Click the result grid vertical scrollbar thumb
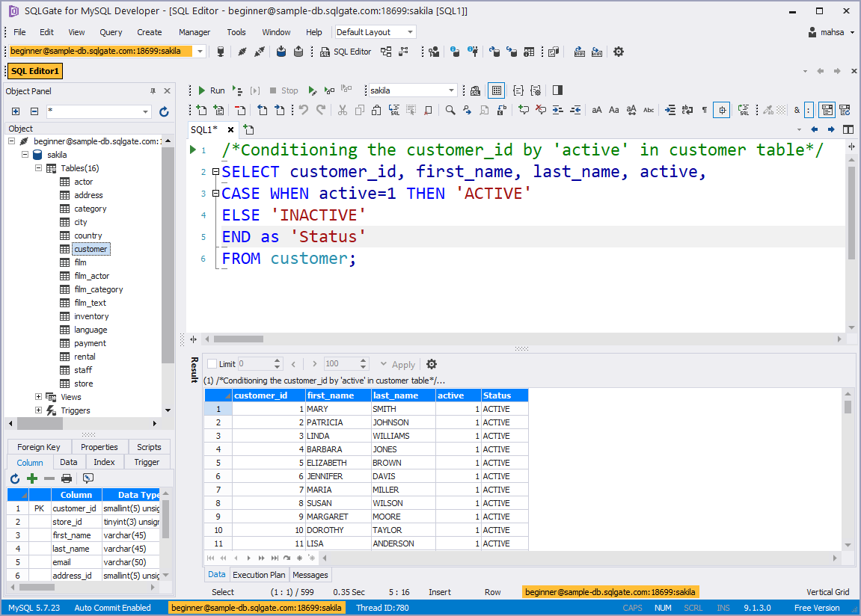Image resolution: width=861 pixels, height=616 pixels. 848,407
